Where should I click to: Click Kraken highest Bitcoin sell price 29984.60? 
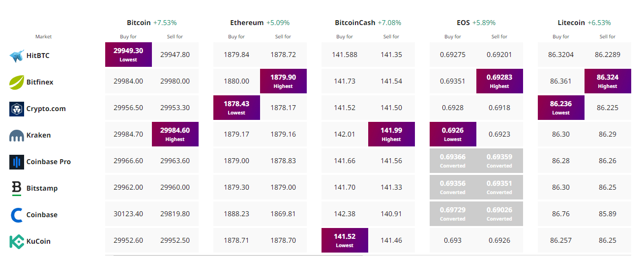175,134
